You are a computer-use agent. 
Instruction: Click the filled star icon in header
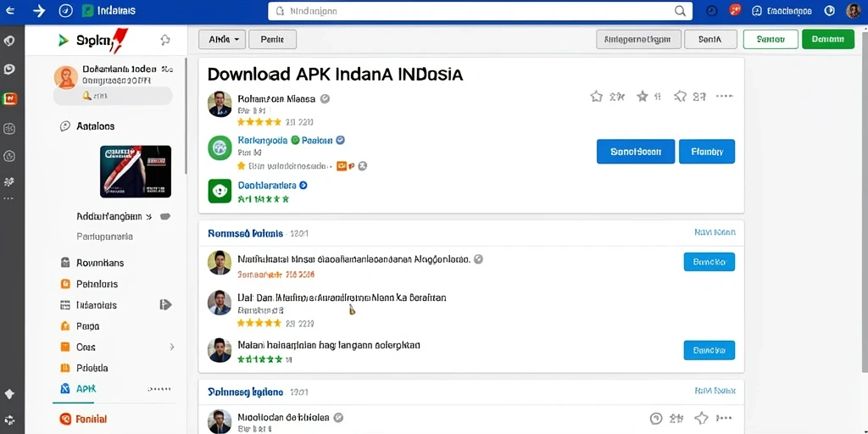643,97
